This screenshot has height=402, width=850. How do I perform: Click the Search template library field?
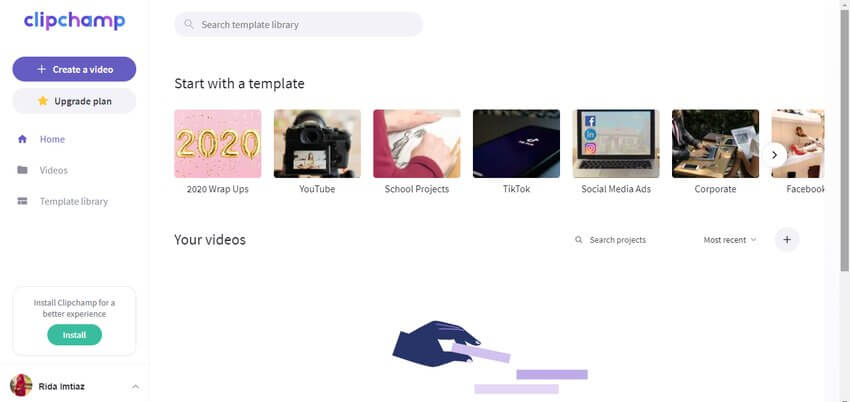click(x=298, y=24)
